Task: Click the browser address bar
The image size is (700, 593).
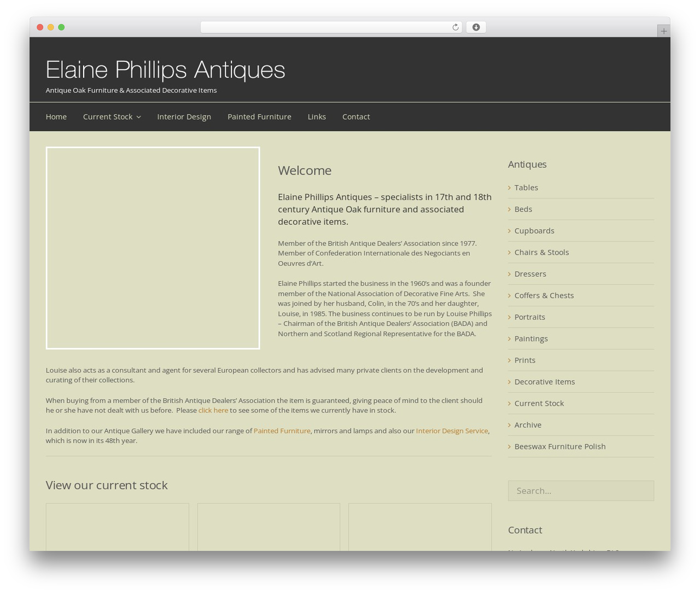Action: [331, 27]
